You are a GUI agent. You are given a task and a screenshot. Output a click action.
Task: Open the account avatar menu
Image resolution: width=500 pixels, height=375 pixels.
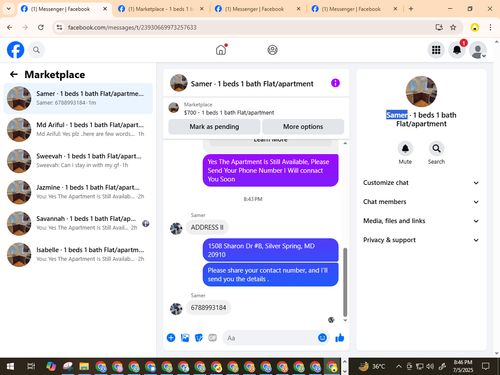click(x=478, y=50)
